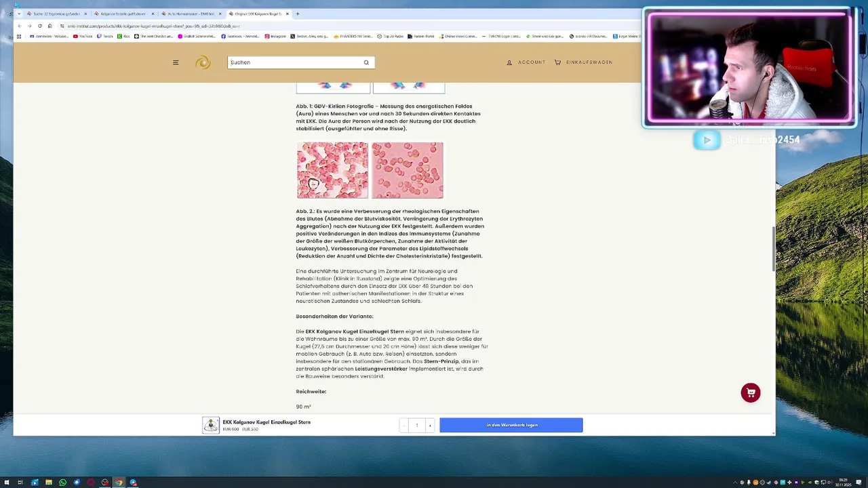Click 'EKK Kolganov Kugel Einzelkugel Stern' sticky title
The image size is (868, 488).
point(267,422)
